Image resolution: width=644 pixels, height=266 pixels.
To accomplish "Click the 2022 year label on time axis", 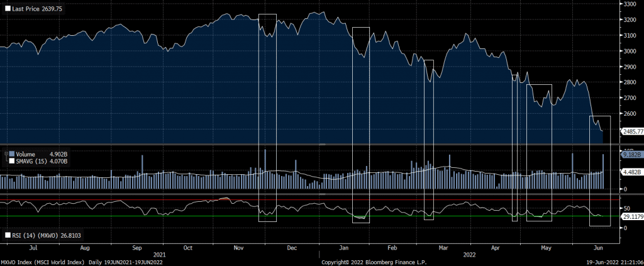I will coord(469,255).
